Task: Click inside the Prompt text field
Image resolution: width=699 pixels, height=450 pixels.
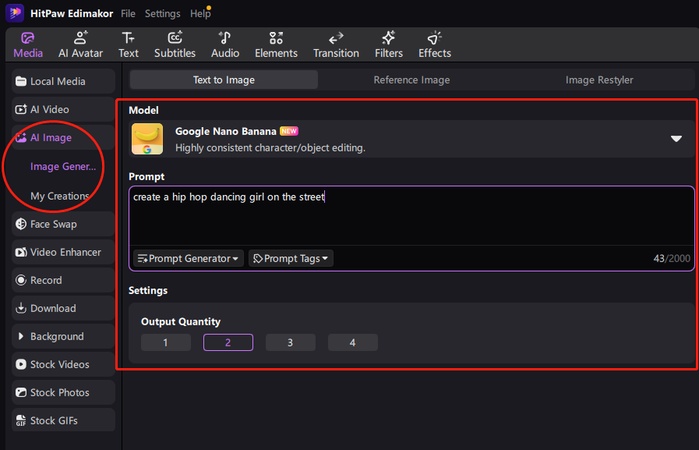Action: tap(411, 216)
